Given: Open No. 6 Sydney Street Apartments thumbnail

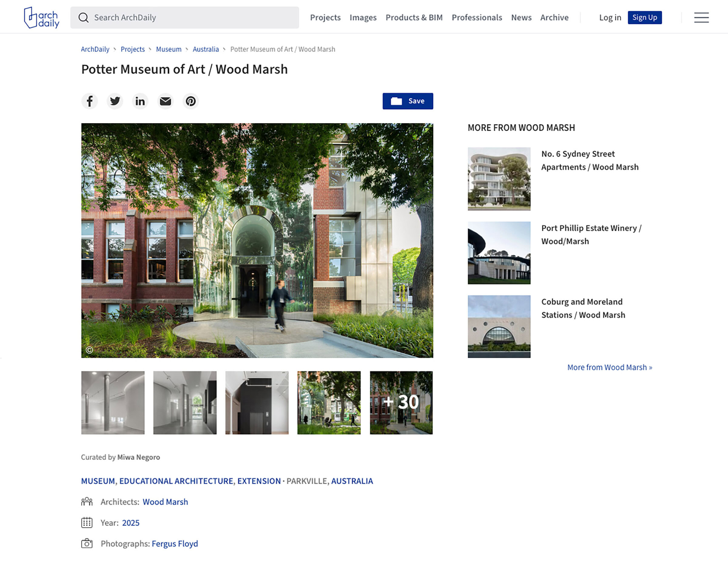Looking at the screenshot, I should [x=499, y=179].
